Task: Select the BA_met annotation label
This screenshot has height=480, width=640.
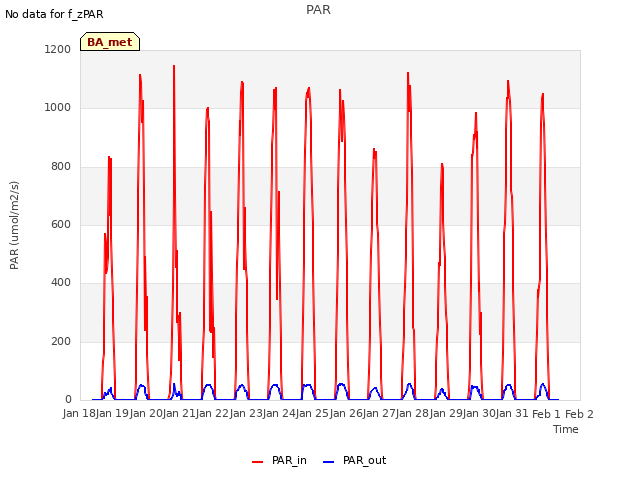Action: (110, 42)
